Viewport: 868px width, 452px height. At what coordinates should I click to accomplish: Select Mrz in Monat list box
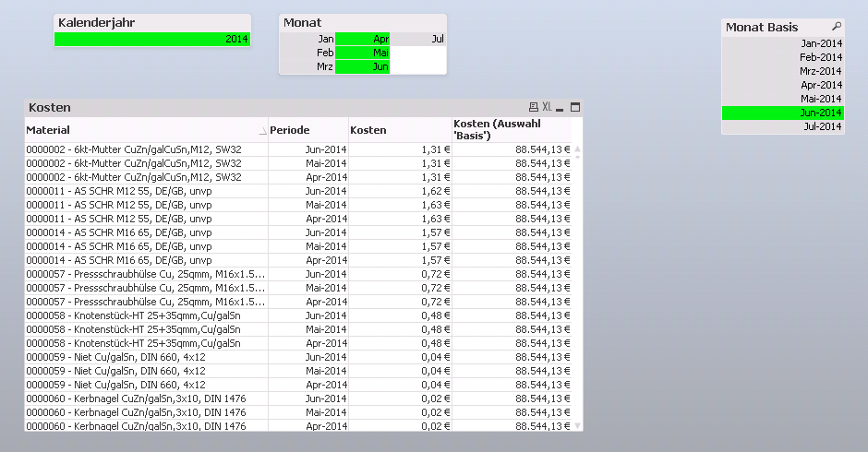pos(307,66)
